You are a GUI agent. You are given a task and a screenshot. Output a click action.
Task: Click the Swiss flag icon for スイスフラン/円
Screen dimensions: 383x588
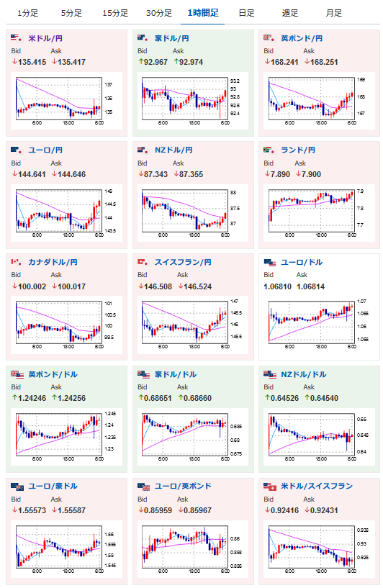tap(143, 262)
